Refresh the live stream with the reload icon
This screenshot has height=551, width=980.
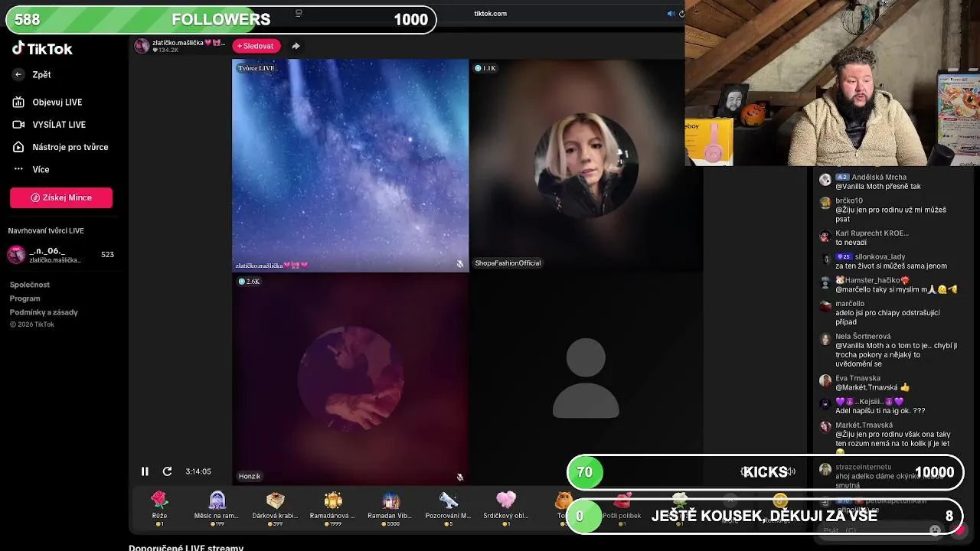167,471
